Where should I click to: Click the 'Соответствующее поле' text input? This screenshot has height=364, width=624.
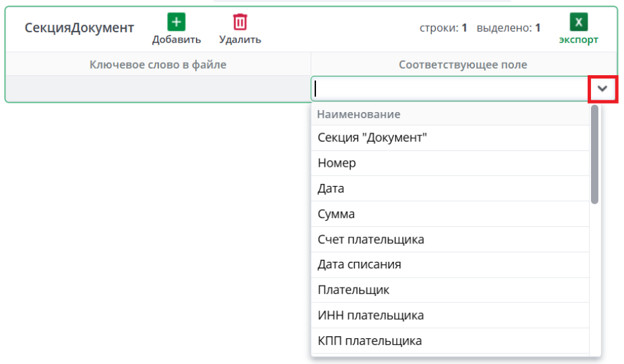tap(450, 88)
